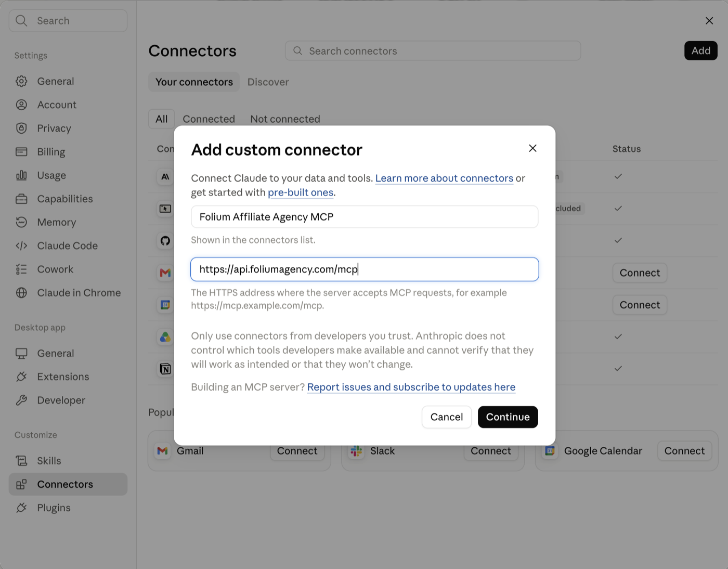Image resolution: width=728 pixels, height=569 pixels.
Task: Click the Slack logo in popular connectors
Action: click(356, 451)
